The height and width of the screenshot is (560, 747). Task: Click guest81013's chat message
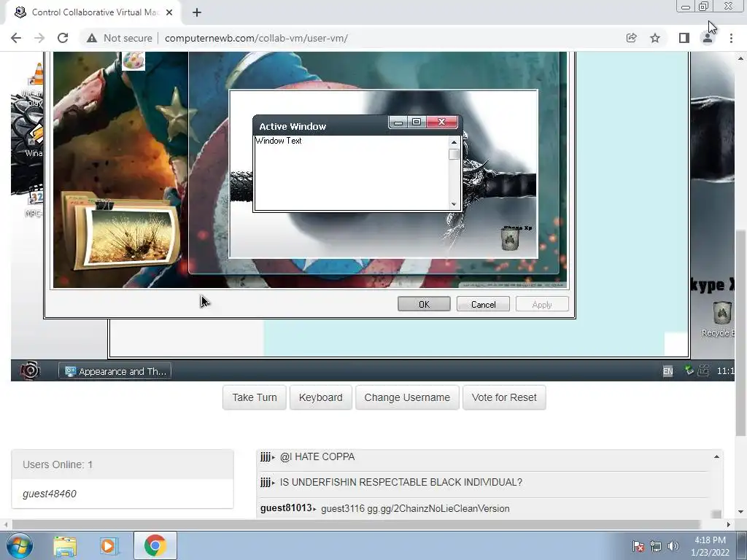[415, 508]
